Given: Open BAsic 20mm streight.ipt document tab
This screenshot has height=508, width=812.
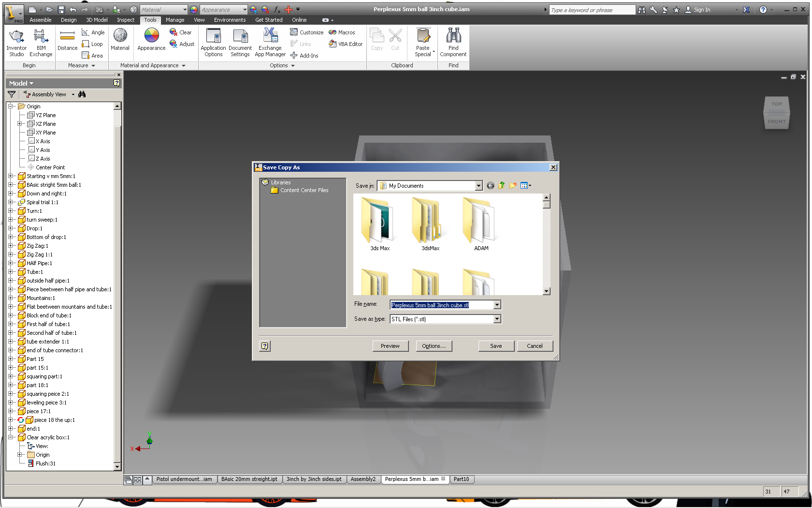Looking at the screenshot, I should (x=249, y=479).
